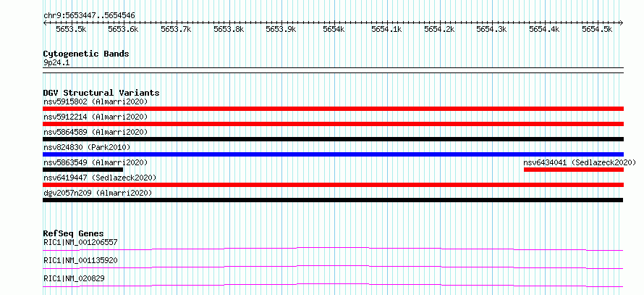Open the RIC1|NM_020829 transcript label
Screen dimensions: 644x295
click(x=74, y=278)
